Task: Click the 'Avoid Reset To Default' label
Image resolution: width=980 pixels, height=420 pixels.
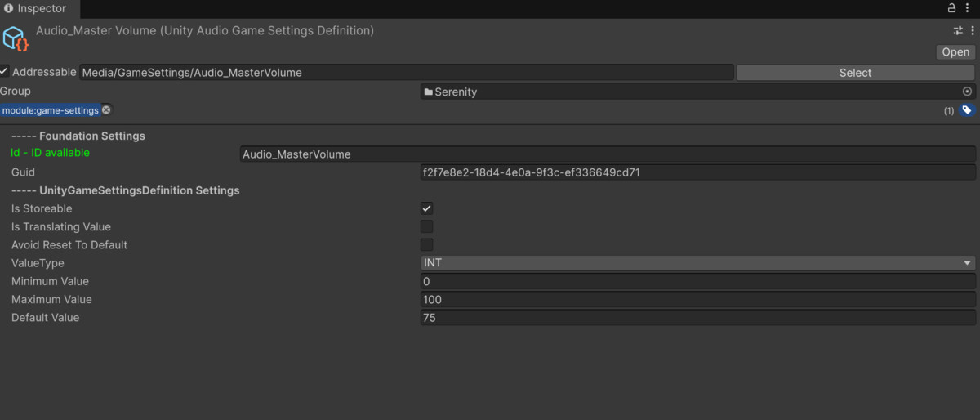Action: click(x=69, y=244)
